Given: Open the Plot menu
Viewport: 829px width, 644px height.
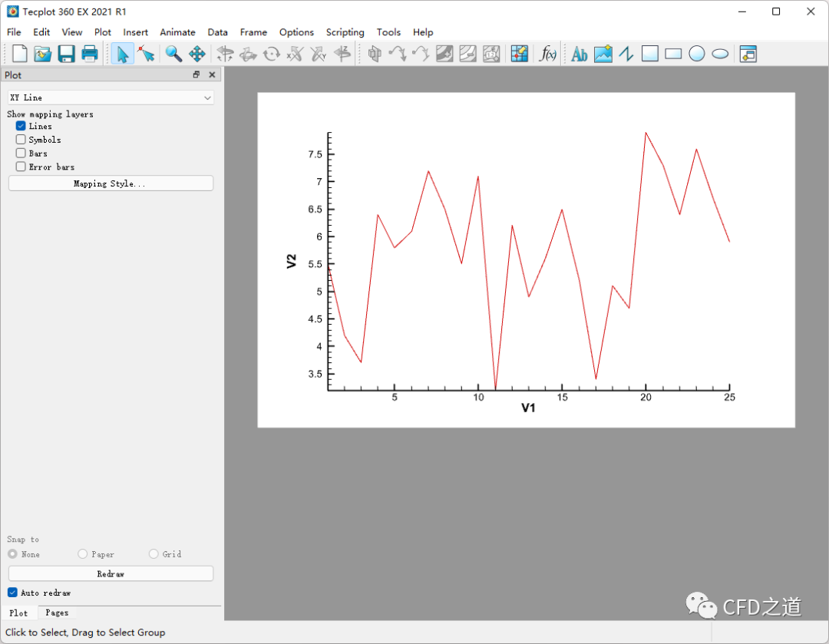Looking at the screenshot, I should coord(103,32).
